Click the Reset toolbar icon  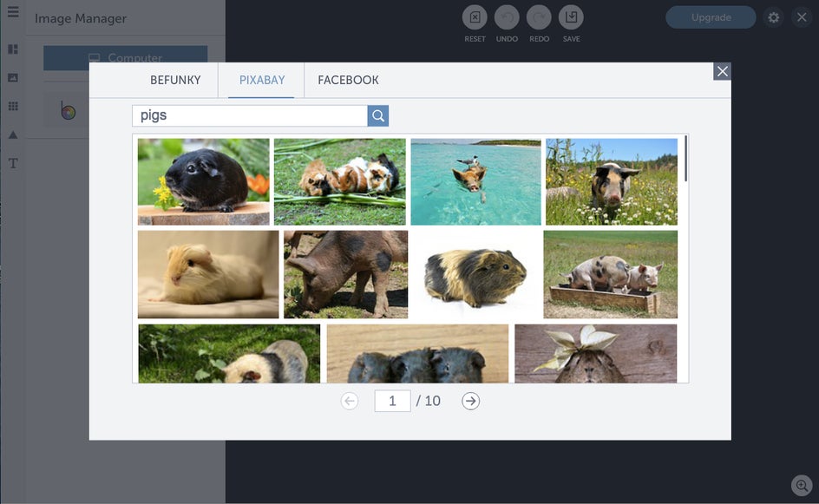[475, 17]
